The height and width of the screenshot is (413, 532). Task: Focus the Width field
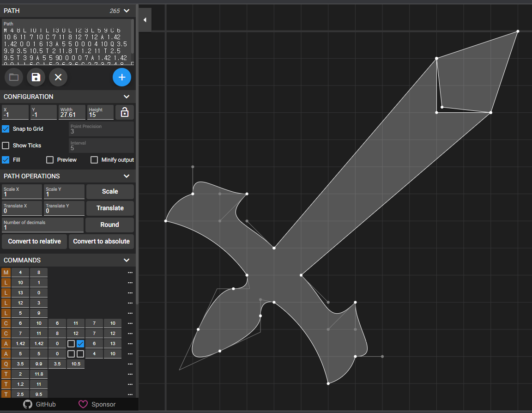72,112
